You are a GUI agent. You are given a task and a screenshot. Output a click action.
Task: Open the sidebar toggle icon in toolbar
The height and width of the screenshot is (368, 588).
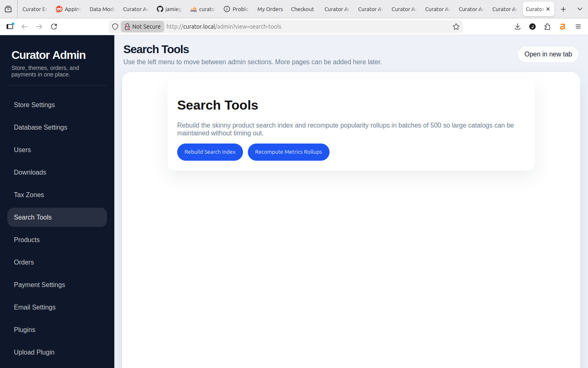10,27
